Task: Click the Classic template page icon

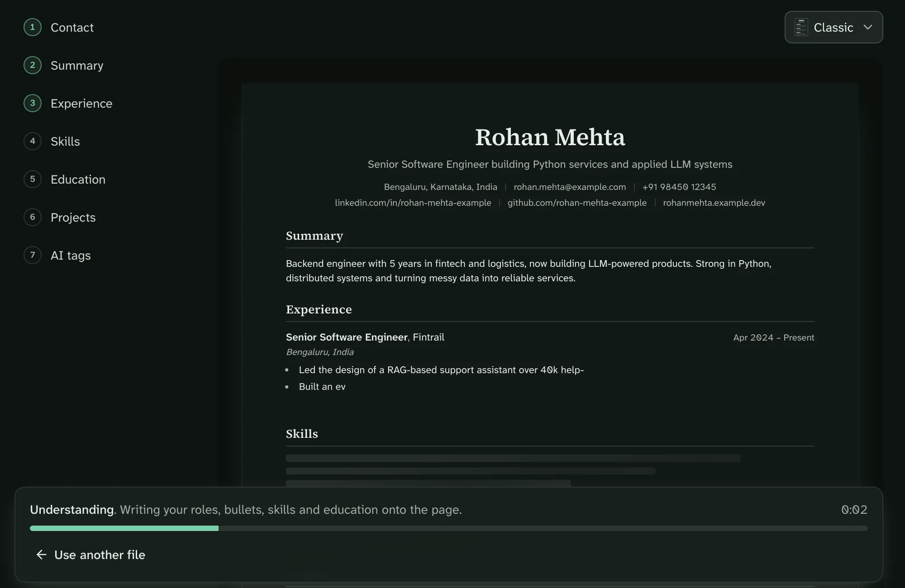Action: (801, 27)
